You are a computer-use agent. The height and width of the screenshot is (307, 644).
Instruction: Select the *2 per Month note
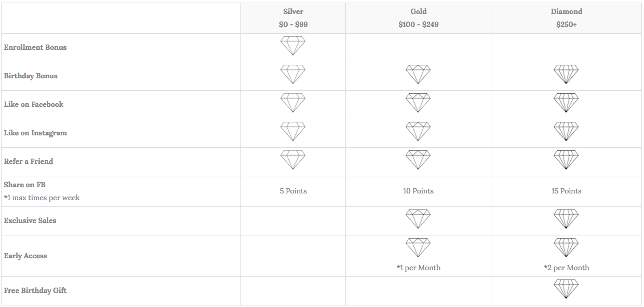click(567, 268)
